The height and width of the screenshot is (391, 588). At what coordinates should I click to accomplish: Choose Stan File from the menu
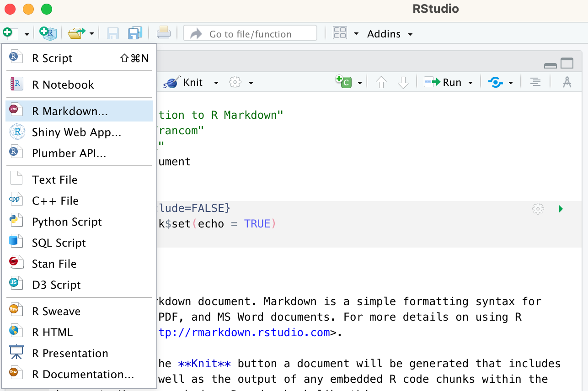coord(79,264)
